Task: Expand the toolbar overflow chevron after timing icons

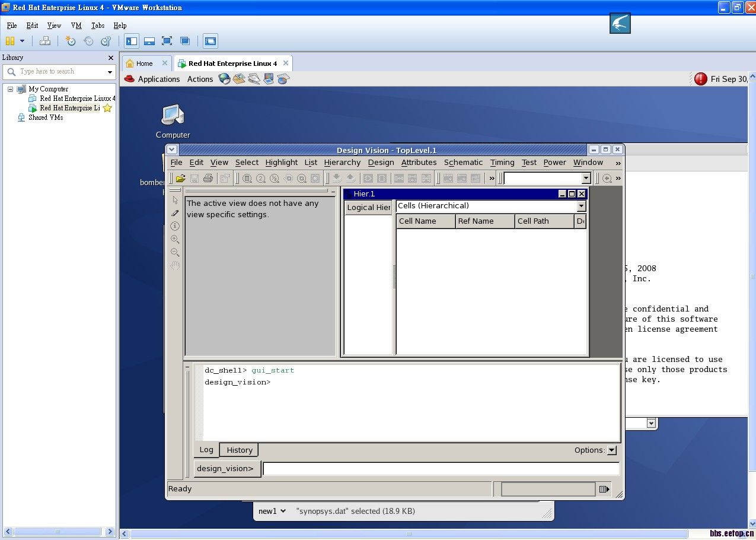Action: (492, 178)
